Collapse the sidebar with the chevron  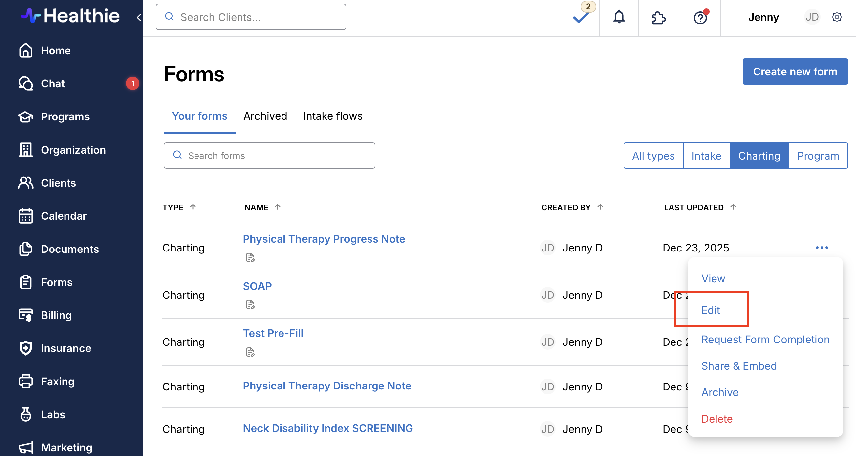[139, 17]
